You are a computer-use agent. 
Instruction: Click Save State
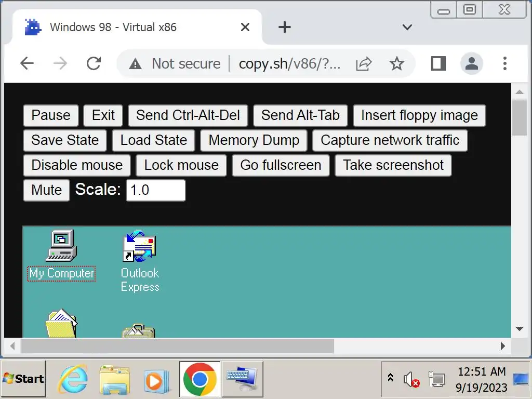[x=65, y=140]
